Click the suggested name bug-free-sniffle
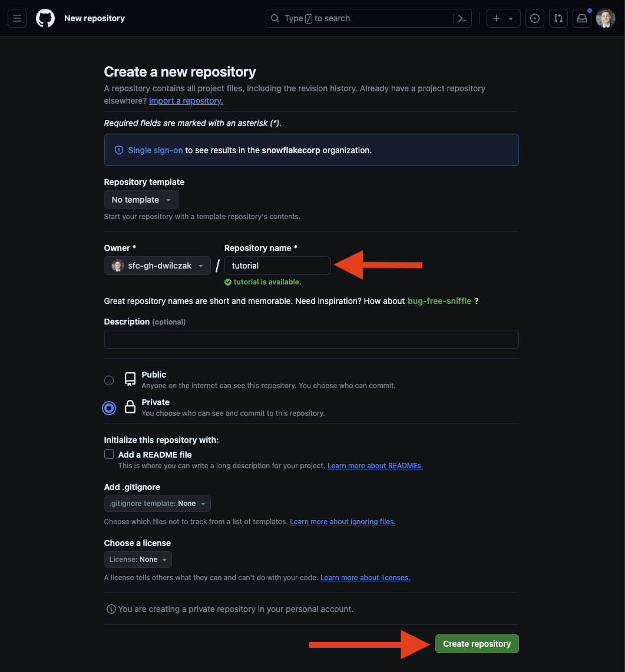 coord(439,301)
